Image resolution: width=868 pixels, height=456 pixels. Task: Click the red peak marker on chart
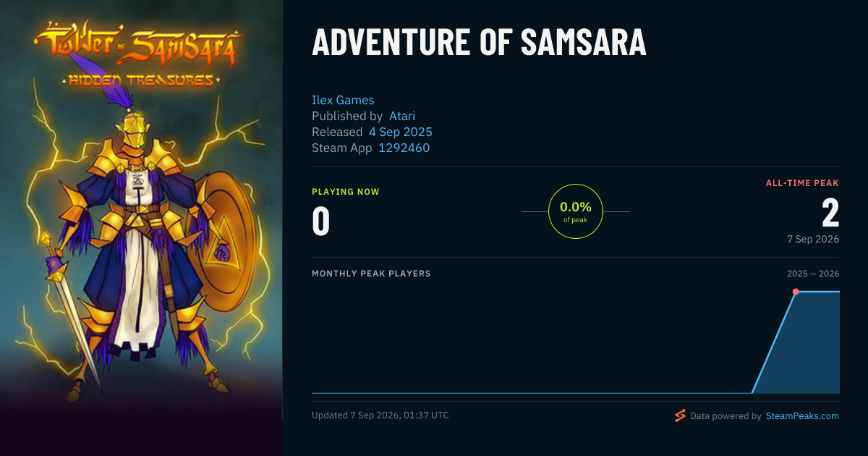(x=796, y=292)
